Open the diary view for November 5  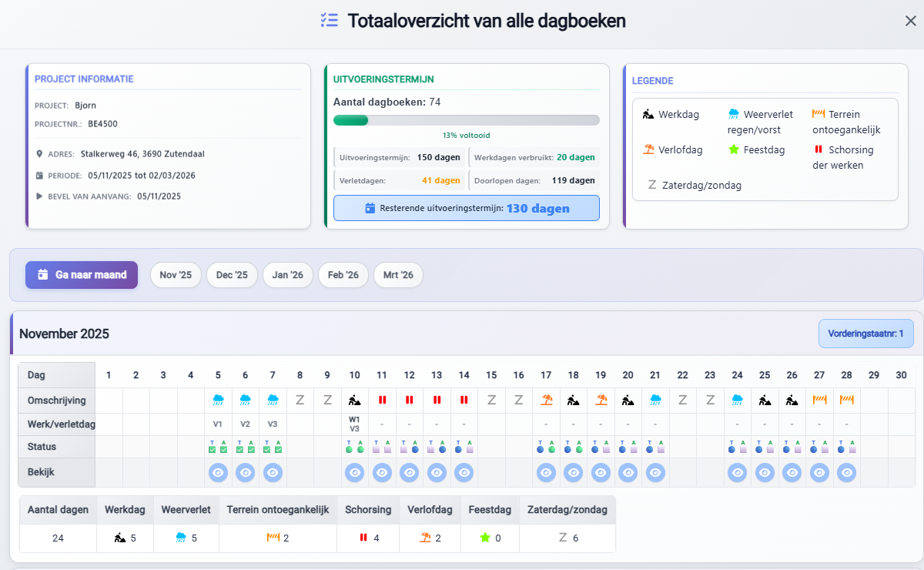click(x=218, y=473)
